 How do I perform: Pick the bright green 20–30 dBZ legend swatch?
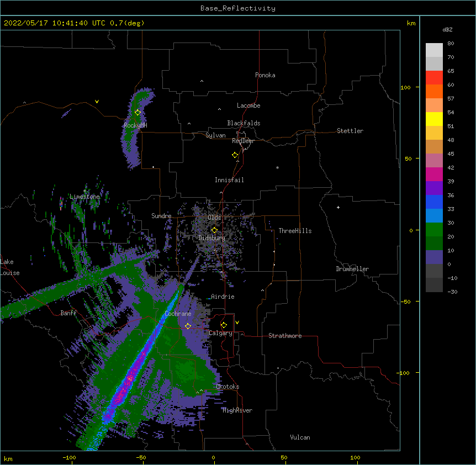click(434, 230)
